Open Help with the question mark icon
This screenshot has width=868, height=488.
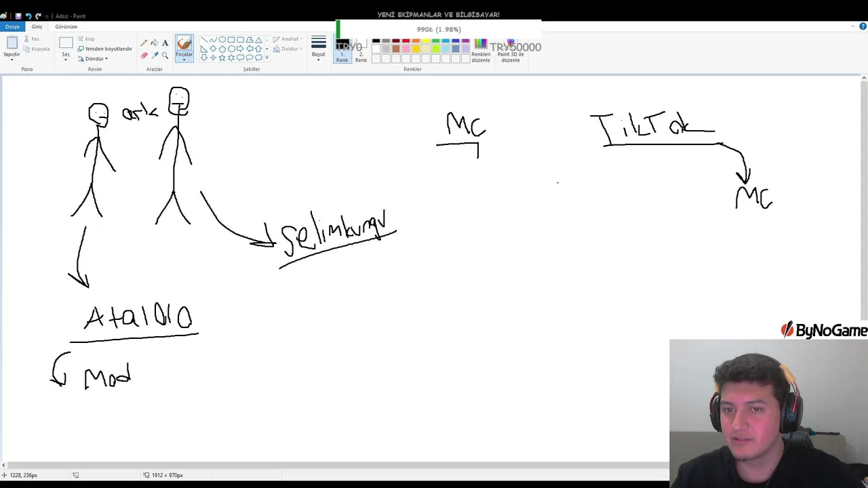point(863,26)
